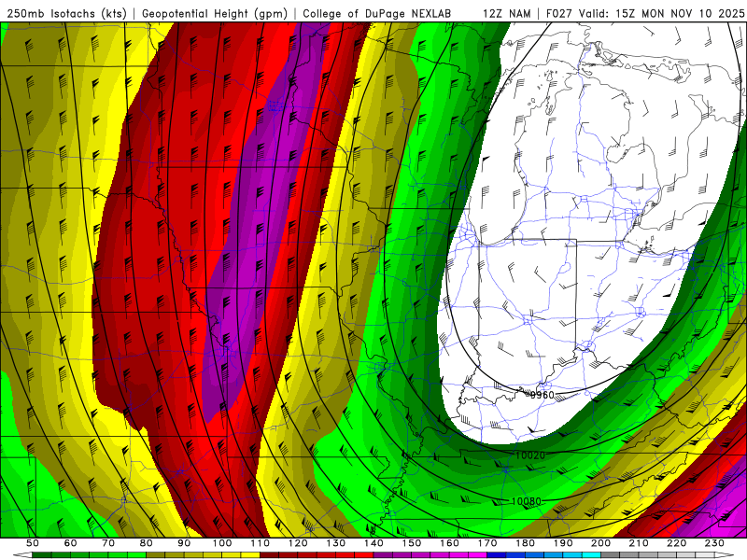
Task: Click the 90 value on the color scale
Action: tap(184, 543)
